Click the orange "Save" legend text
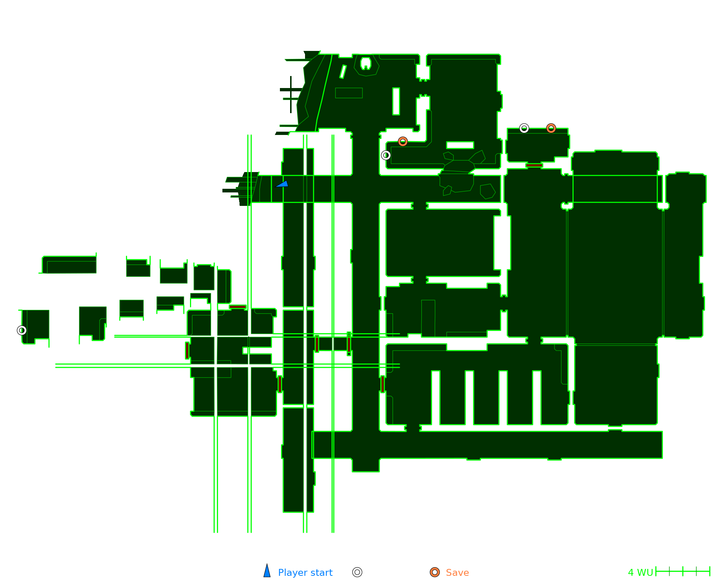 point(457,573)
